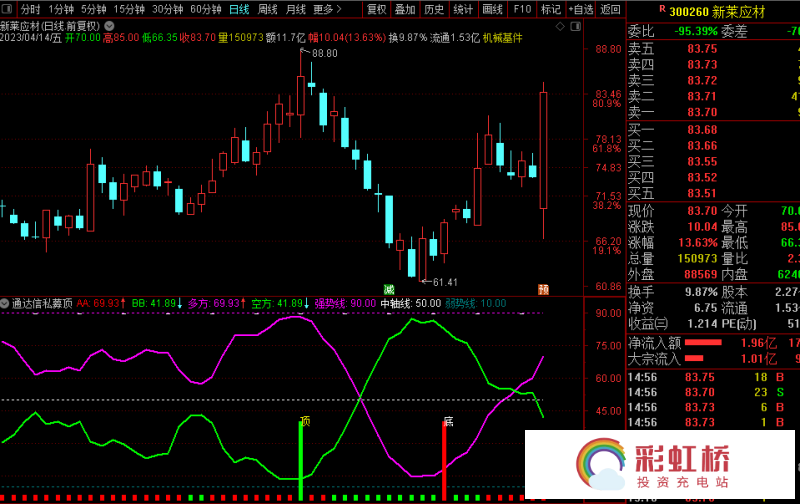Click the orange 预 marker on chart
800x504 pixels.
click(x=543, y=290)
